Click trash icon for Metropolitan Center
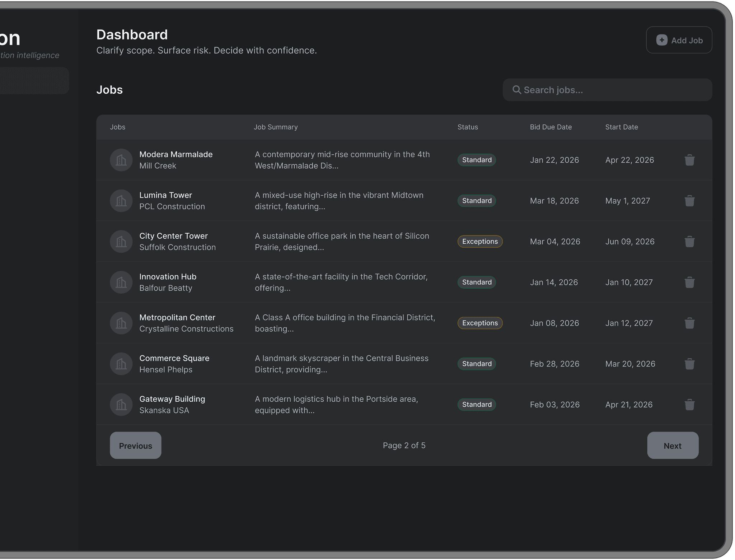The height and width of the screenshot is (560, 735). point(689,323)
